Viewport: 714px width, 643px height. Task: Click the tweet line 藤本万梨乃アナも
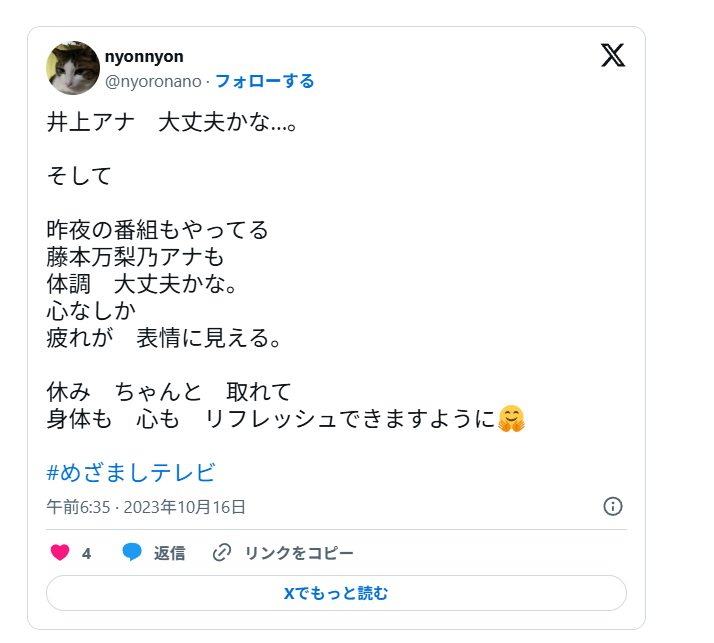[136, 256]
